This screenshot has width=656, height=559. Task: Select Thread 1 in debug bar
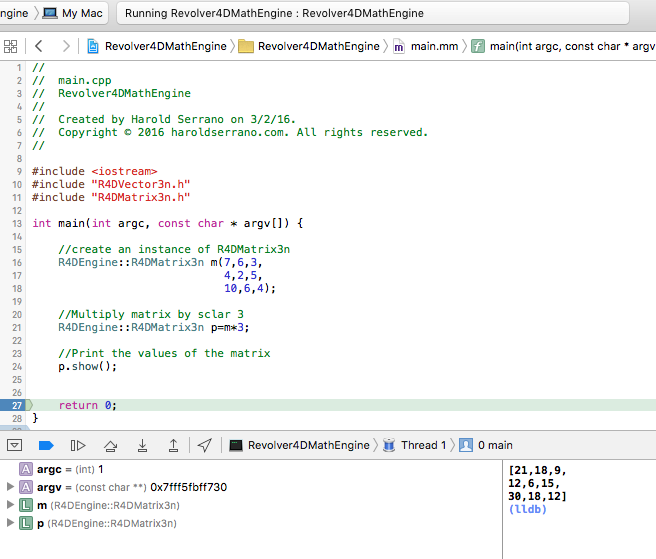pos(415,445)
